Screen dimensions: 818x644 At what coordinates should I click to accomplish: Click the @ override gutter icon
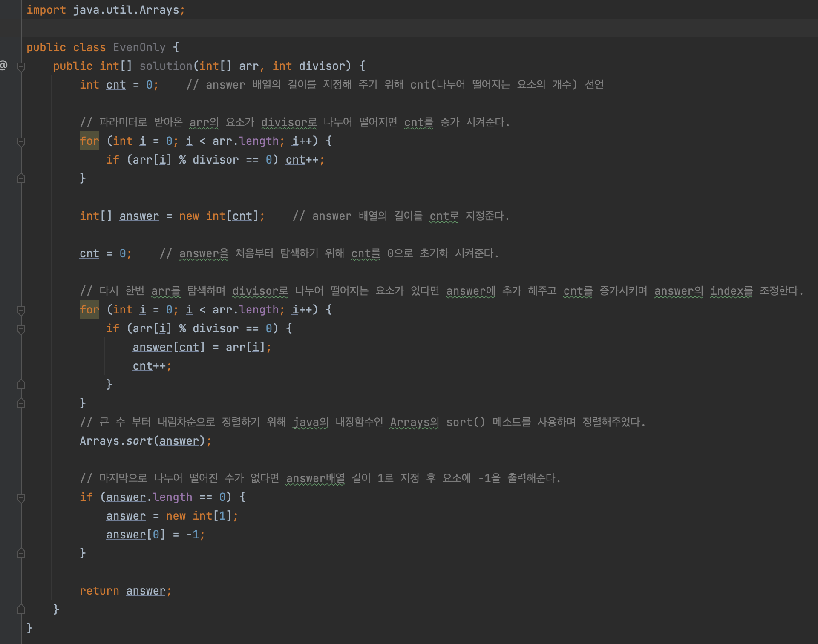coord(3,66)
